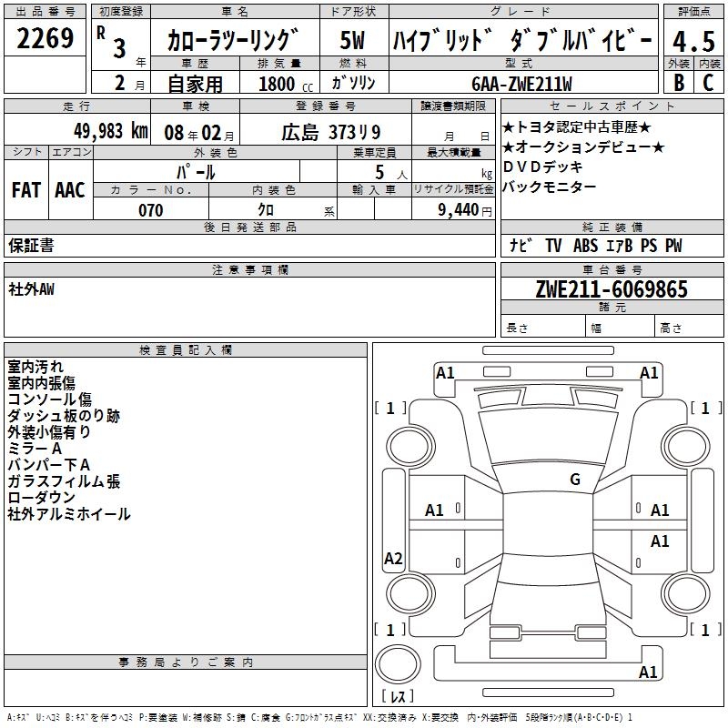728x728 pixels.
Task: Click inspector note 社外アルミホイール
Action: [x=69, y=514]
